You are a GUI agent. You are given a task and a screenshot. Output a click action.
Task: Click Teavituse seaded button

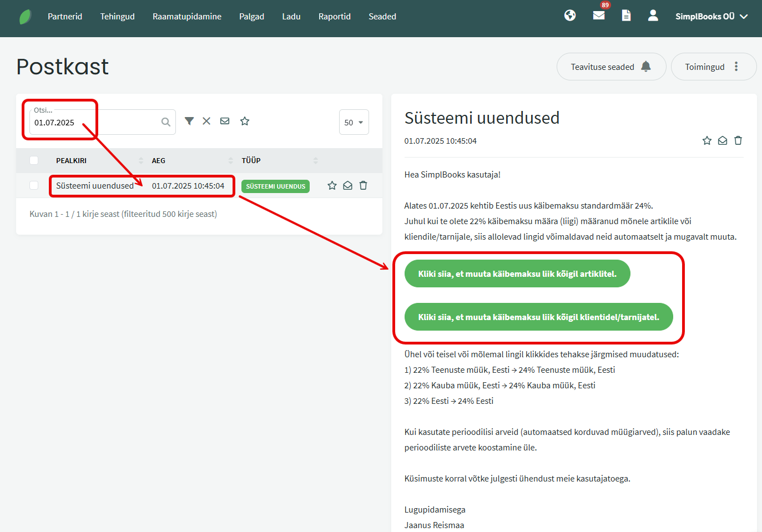coord(611,67)
